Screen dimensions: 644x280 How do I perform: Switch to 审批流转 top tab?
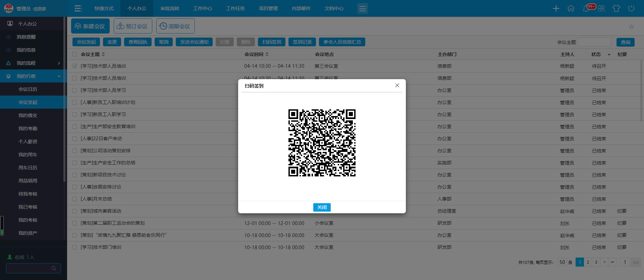[170, 8]
